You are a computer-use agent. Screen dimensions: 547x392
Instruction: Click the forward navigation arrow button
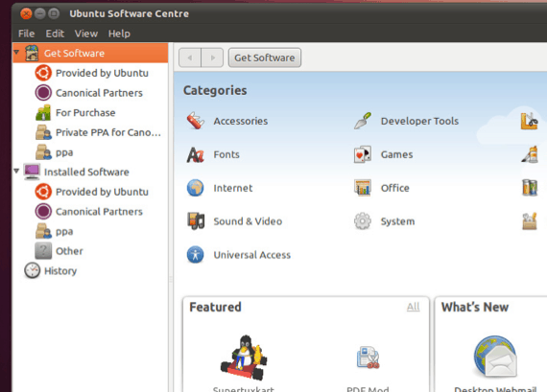point(212,58)
